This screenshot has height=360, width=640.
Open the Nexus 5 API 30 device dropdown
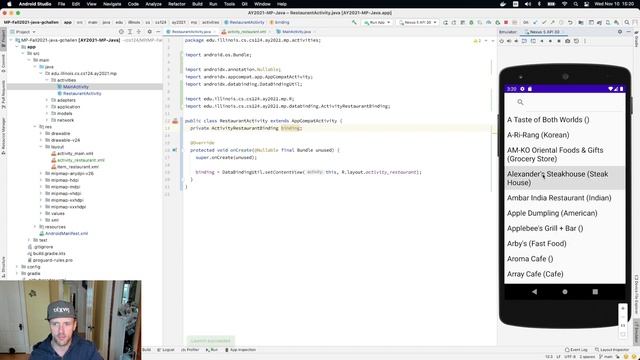pos(418,22)
